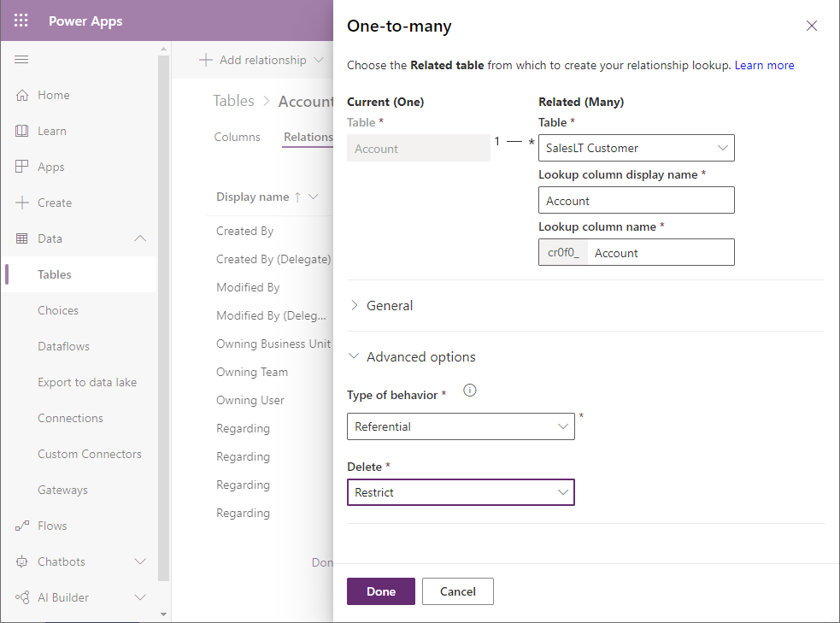Close the One-to-many panel
This screenshot has height=623, width=840.
pyautogui.click(x=812, y=26)
